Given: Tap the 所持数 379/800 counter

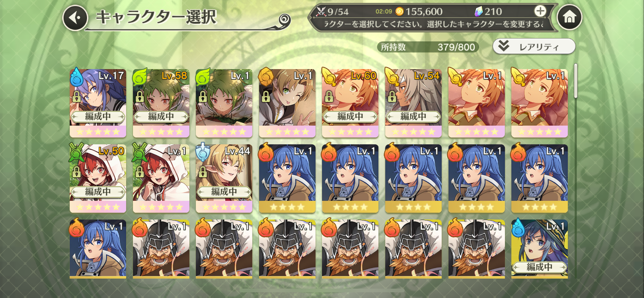Looking at the screenshot, I should (428, 47).
